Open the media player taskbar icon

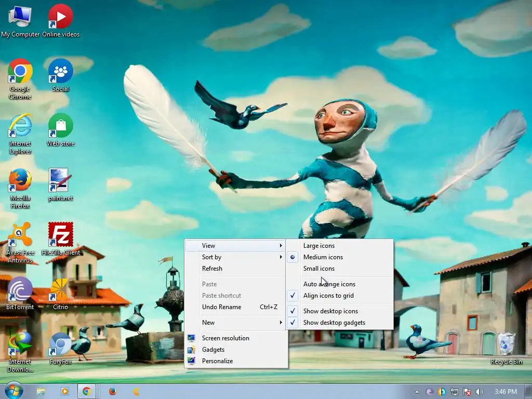[x=64, y=392]
